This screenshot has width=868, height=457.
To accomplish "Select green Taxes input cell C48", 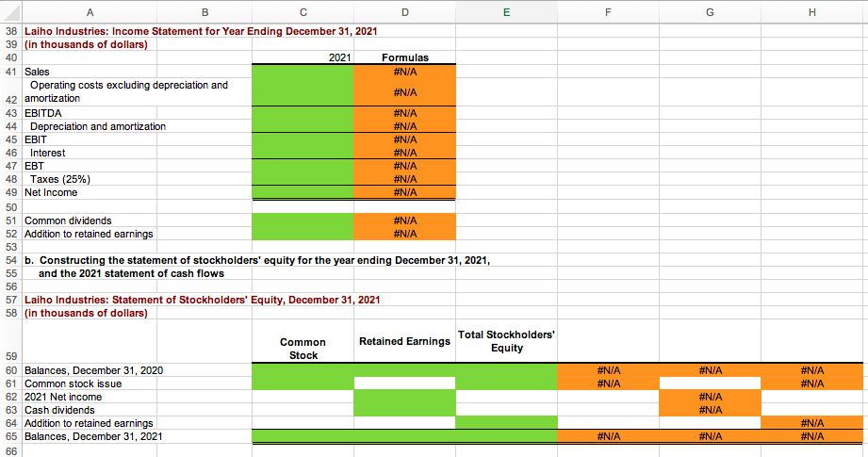I will [303, 179].
